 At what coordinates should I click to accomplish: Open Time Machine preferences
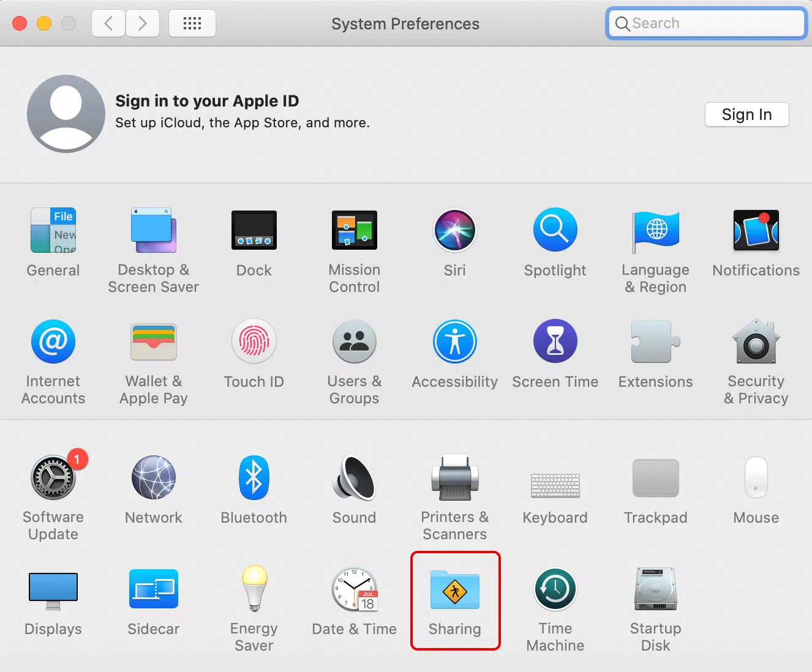click(555, 589)
